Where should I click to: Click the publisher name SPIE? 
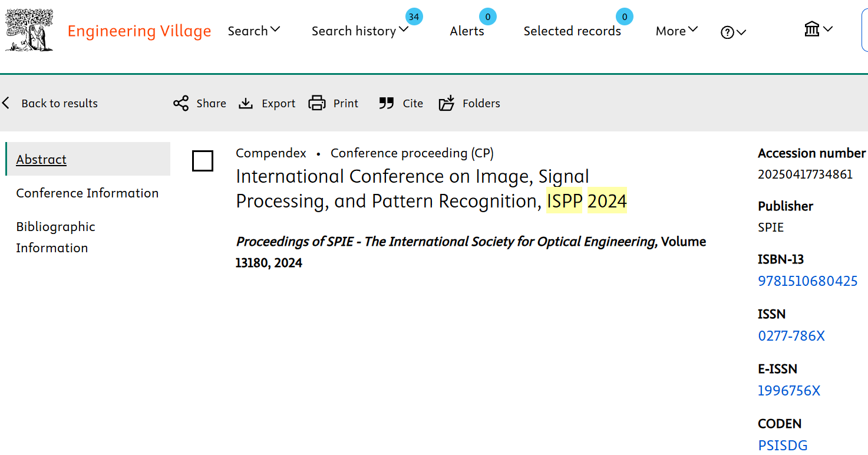(x=771, y=227)
